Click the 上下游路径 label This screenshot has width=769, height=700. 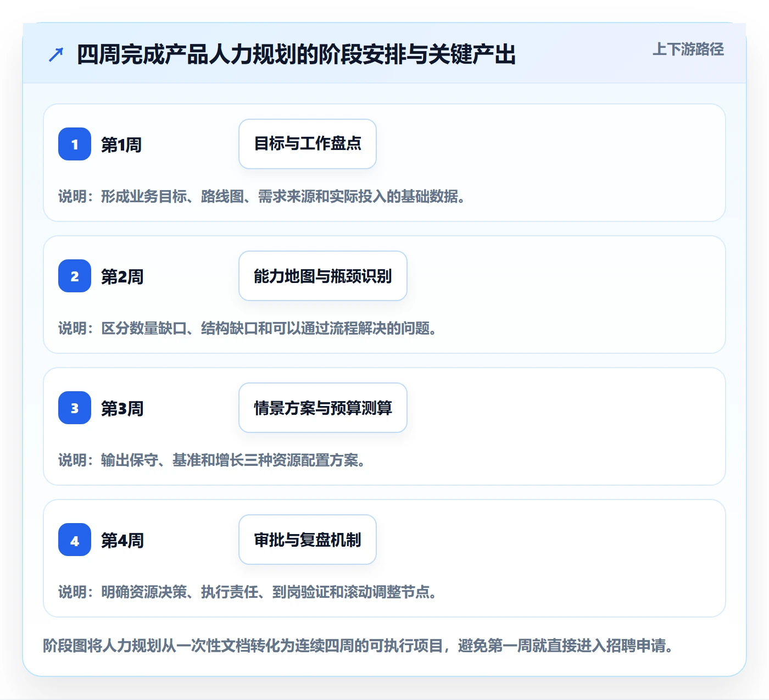[688, 49]
